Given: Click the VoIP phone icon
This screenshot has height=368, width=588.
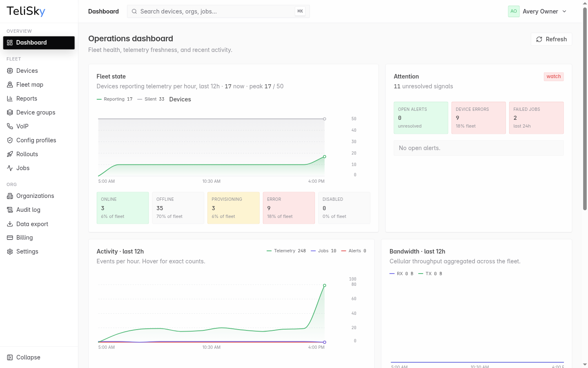Looking at the screenshot, I should tap(10, 126).
